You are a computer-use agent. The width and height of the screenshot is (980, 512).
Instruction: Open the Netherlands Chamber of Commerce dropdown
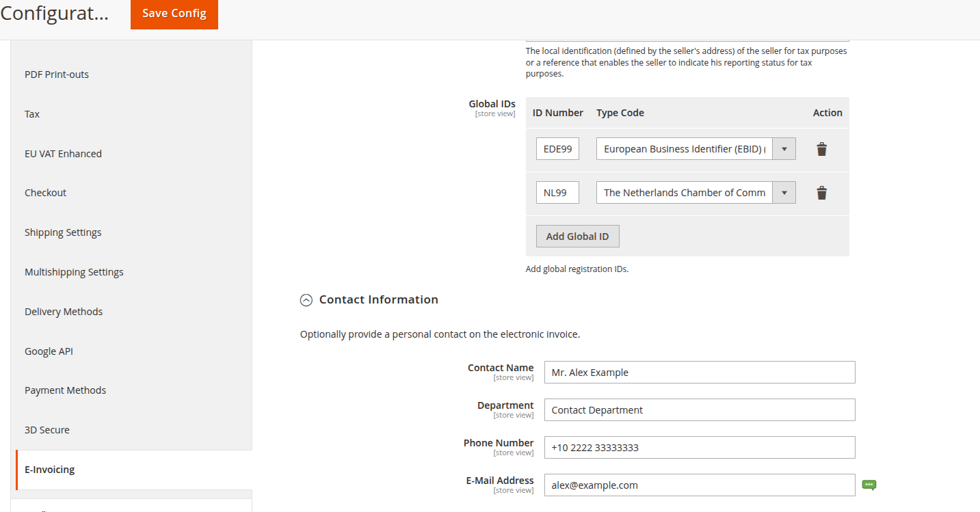click(696, 193)
